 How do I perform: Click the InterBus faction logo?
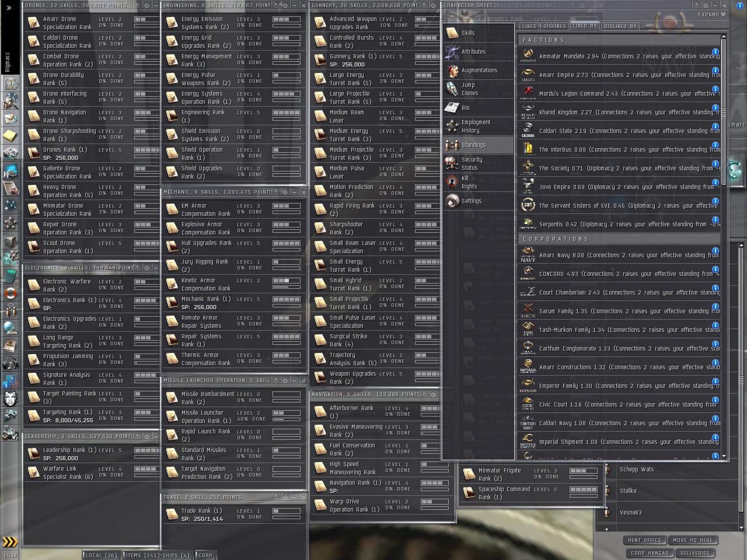coord(528,149)
